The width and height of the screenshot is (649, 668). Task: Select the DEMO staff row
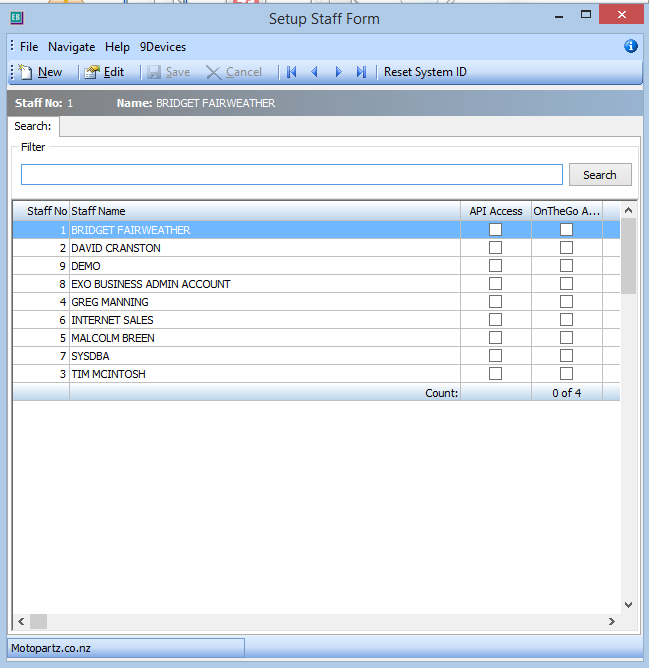[x=316, y=265]
